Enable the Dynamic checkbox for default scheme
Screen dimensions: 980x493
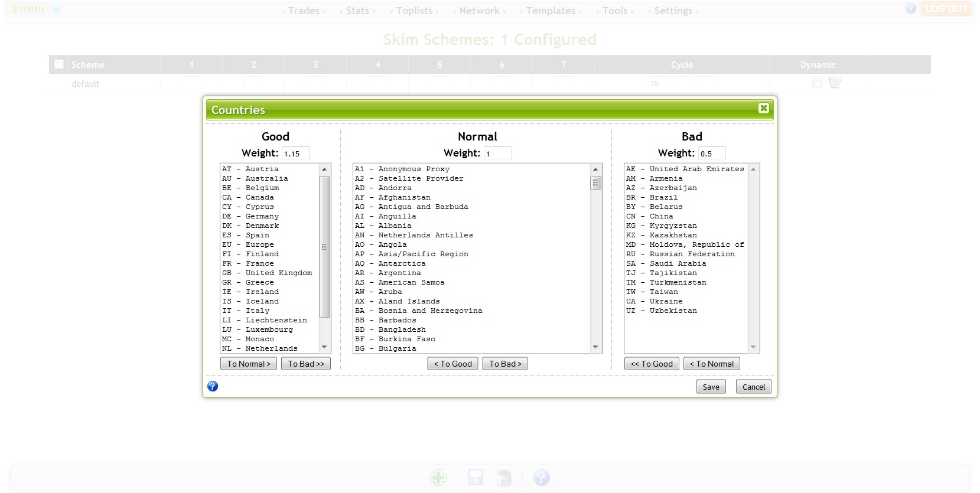click(x=817, y=83)
